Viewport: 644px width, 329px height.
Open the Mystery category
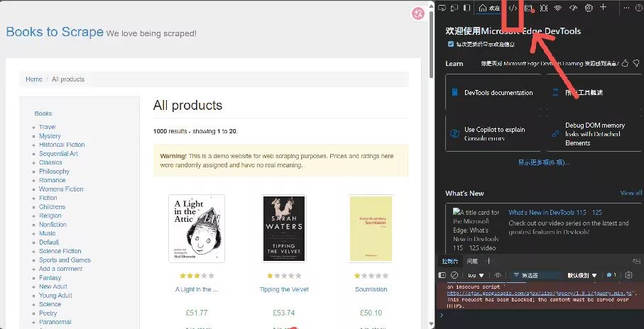tap(50, 136)
